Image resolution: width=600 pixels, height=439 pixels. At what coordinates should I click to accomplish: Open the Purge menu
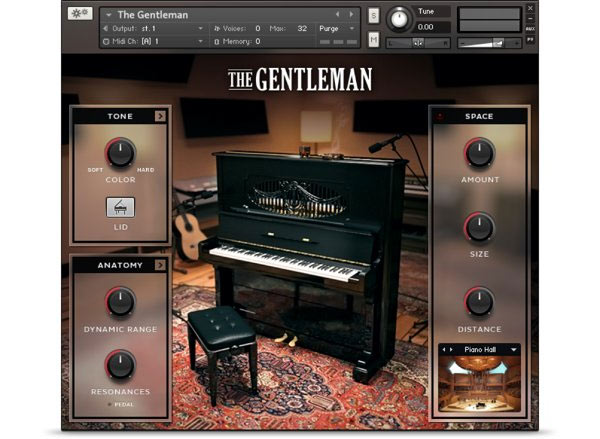point(337,29)
